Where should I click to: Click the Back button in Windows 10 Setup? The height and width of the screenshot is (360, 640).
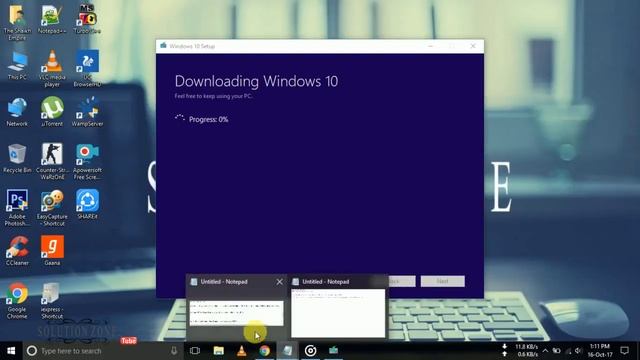(x=401, y=281)
